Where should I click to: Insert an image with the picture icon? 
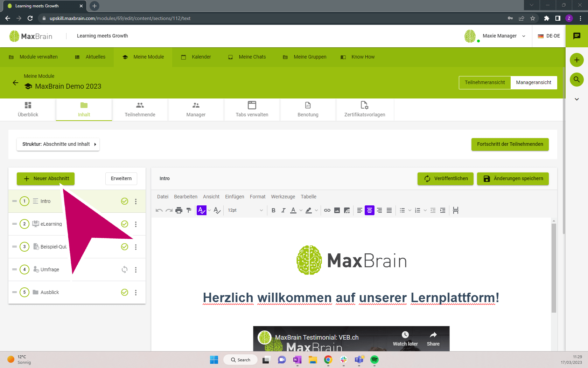coord(337,210)
